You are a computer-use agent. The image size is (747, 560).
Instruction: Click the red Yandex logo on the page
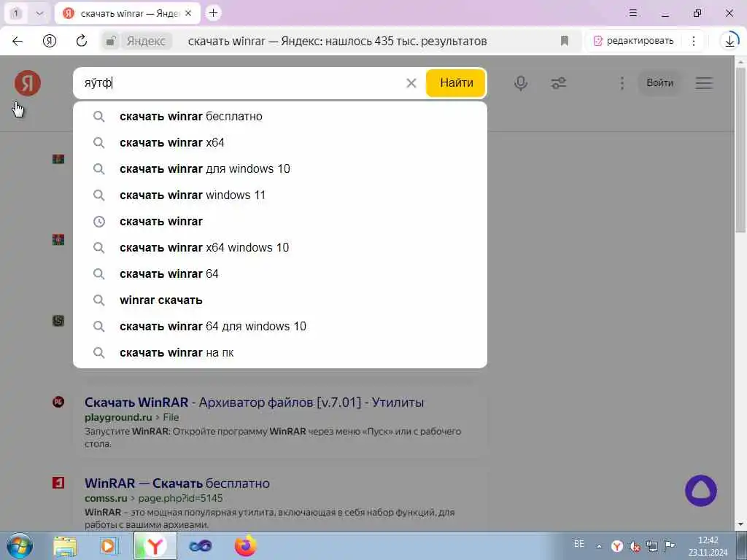coord(28,83)
